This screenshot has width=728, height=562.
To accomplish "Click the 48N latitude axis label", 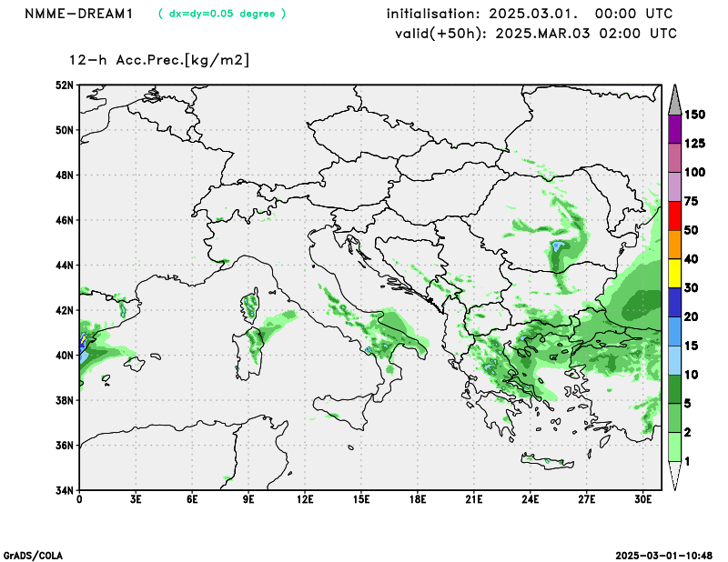I will click(65, 176).
